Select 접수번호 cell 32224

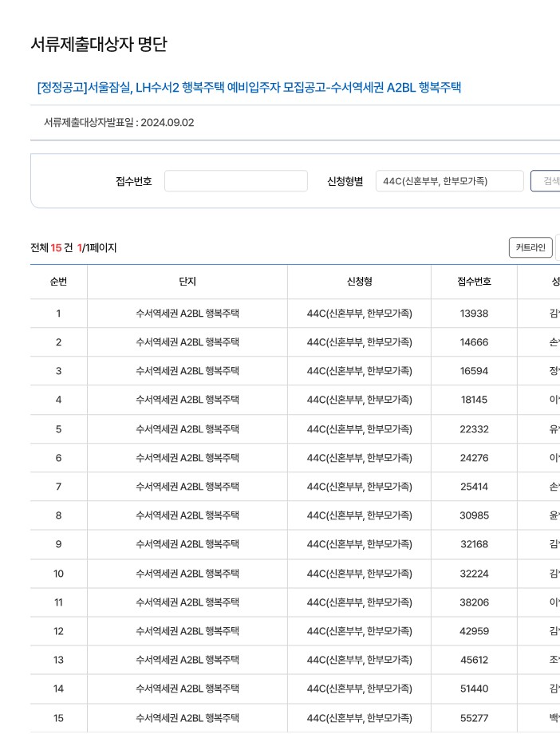[474, 574]
